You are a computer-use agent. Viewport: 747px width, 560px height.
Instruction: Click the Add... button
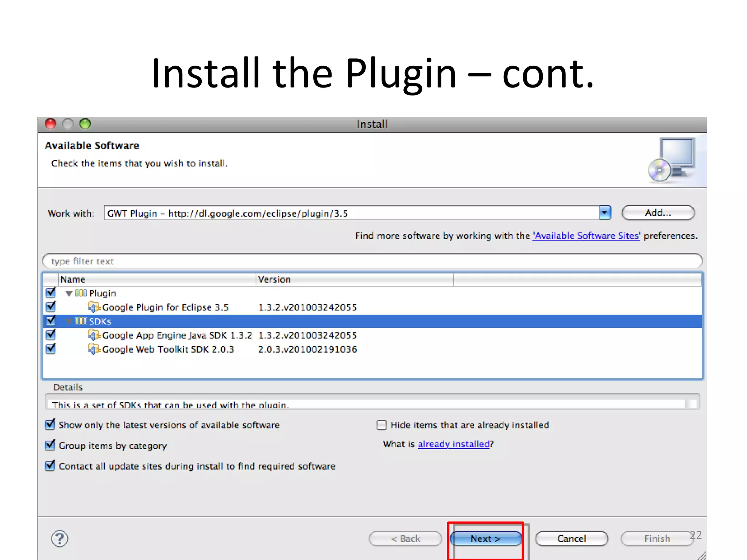point(658,213)
